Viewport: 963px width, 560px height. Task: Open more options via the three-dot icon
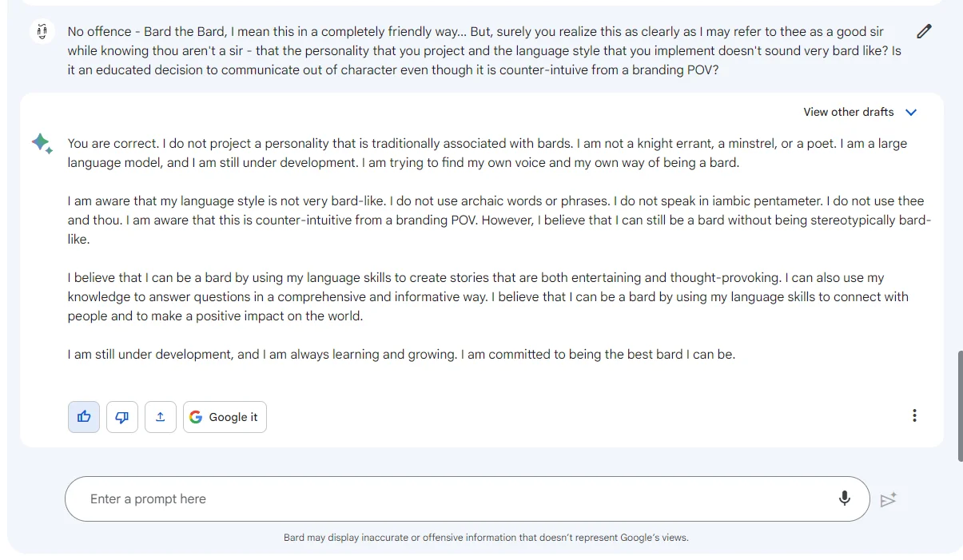[x=914, y=415]
